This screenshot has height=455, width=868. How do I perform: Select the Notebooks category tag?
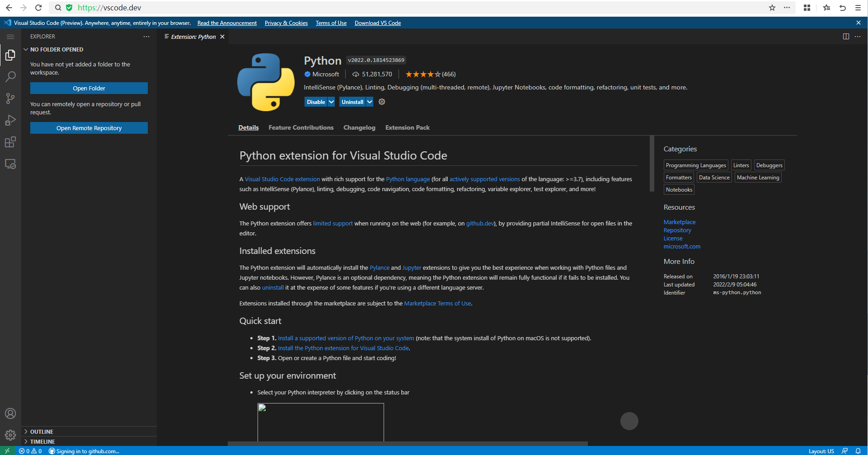679,190
